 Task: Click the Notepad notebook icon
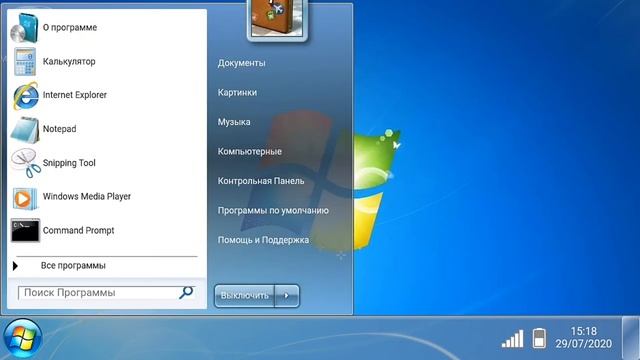pos(25,130)
